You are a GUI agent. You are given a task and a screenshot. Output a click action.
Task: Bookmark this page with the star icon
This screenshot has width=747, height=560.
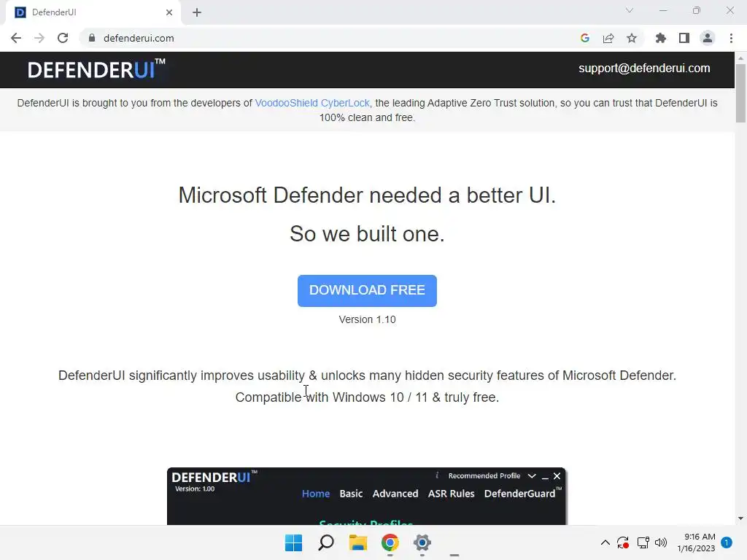click(x=632, y=38)
